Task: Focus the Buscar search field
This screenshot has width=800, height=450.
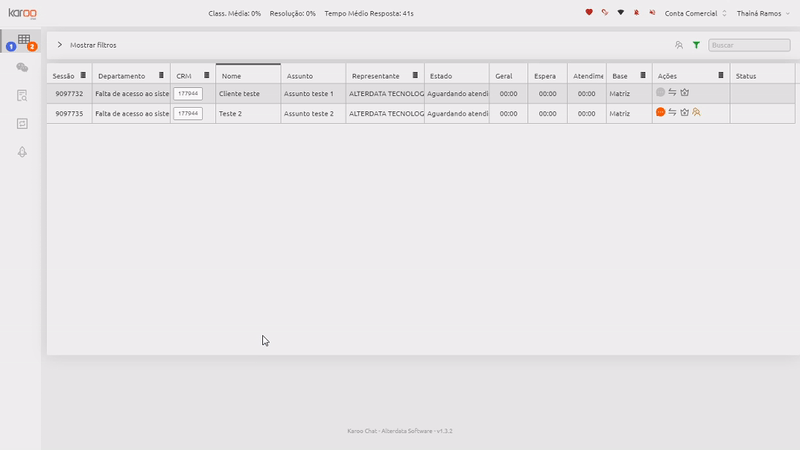Action: point(749,45)
